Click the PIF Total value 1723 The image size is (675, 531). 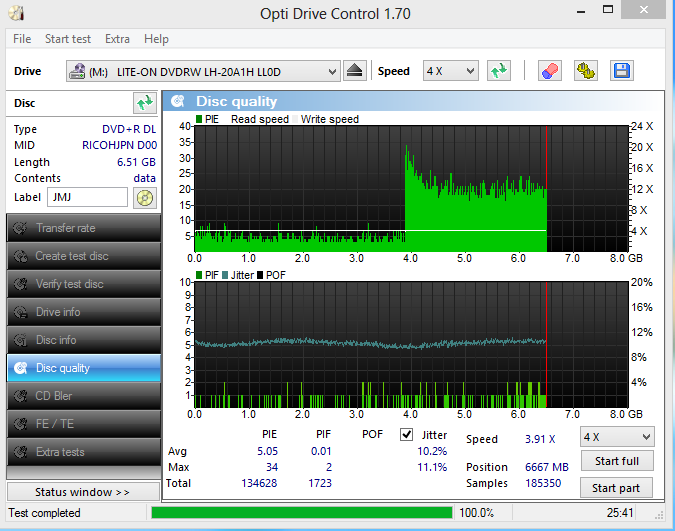click(x=320, y=483)
